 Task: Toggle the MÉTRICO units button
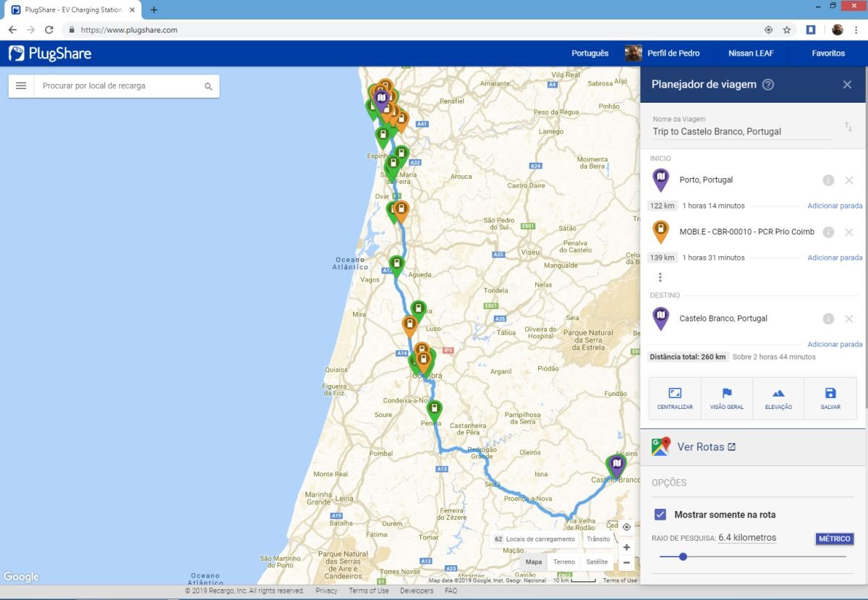pos(834,538)
